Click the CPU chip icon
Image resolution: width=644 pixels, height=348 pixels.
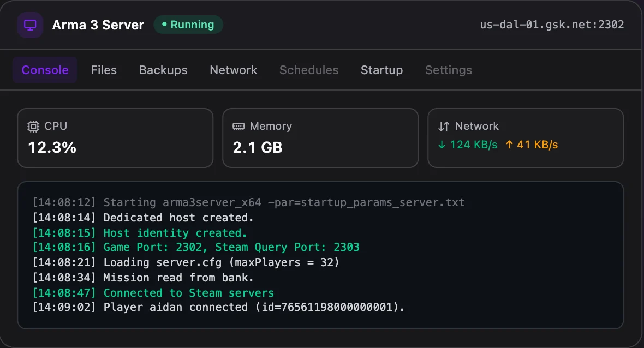[x=33, y=127]
